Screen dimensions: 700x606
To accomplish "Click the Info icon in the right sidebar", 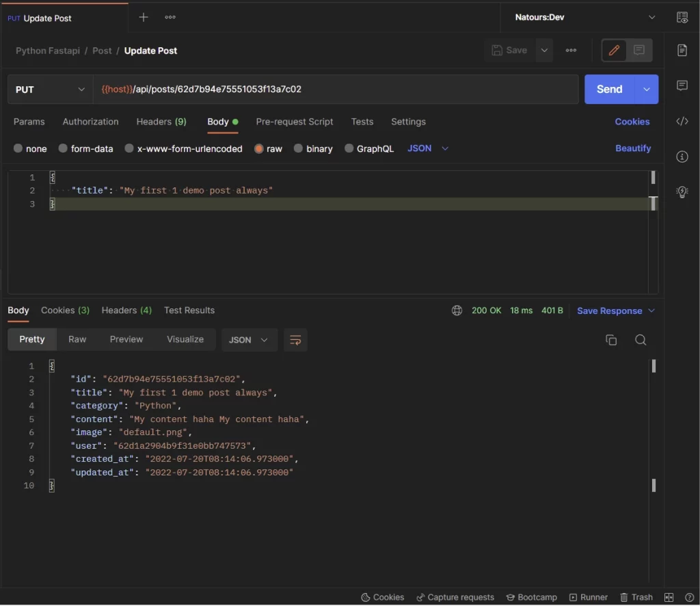I will [x=682, y=157].
